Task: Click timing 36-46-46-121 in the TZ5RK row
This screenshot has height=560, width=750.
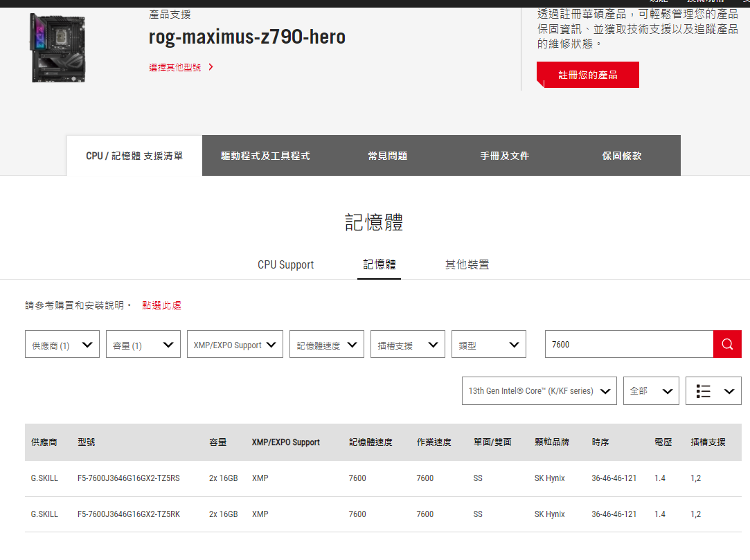Action: click(x=614, y=514)
